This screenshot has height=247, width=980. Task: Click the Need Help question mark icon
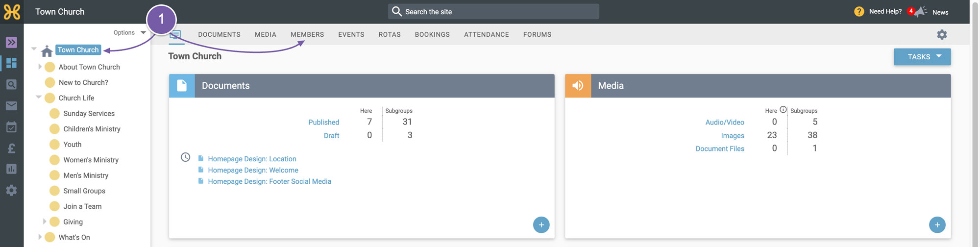(859, 11)
